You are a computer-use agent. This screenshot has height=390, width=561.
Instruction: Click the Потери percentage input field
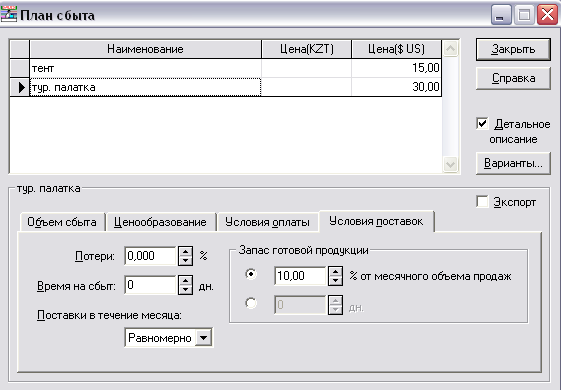(151, 256)
